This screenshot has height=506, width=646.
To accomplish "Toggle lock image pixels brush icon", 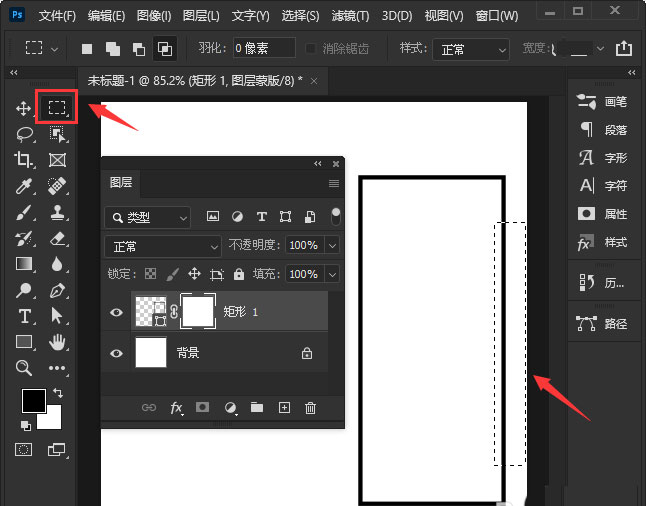I will click(x=173, y=274).
